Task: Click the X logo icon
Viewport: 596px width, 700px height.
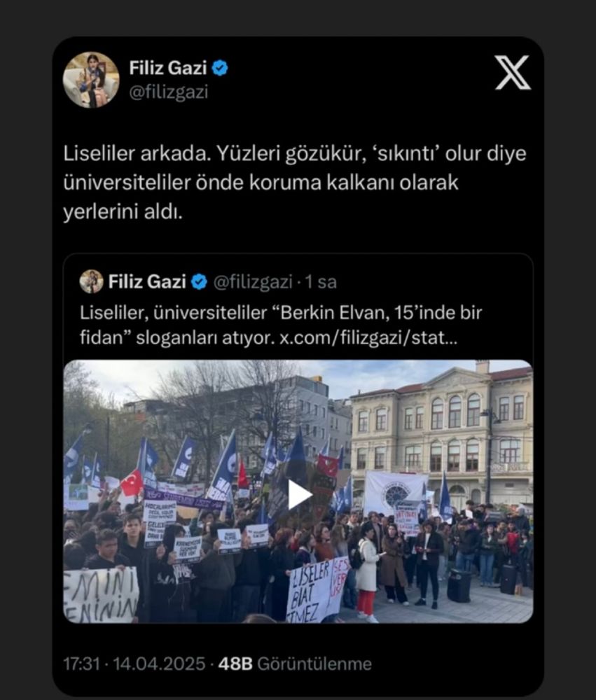Action: coord(513,73)
